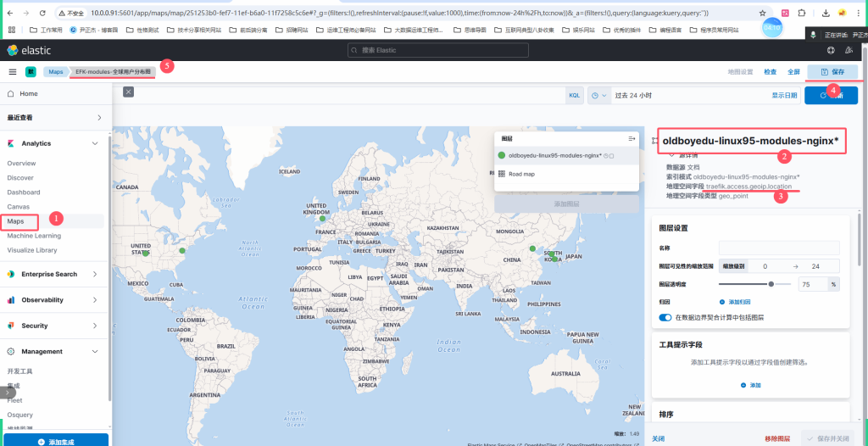Viewport: 868px width, 446px height.
Task: Open the time range quick menu dropdown
Action: [x=599, y=96]
